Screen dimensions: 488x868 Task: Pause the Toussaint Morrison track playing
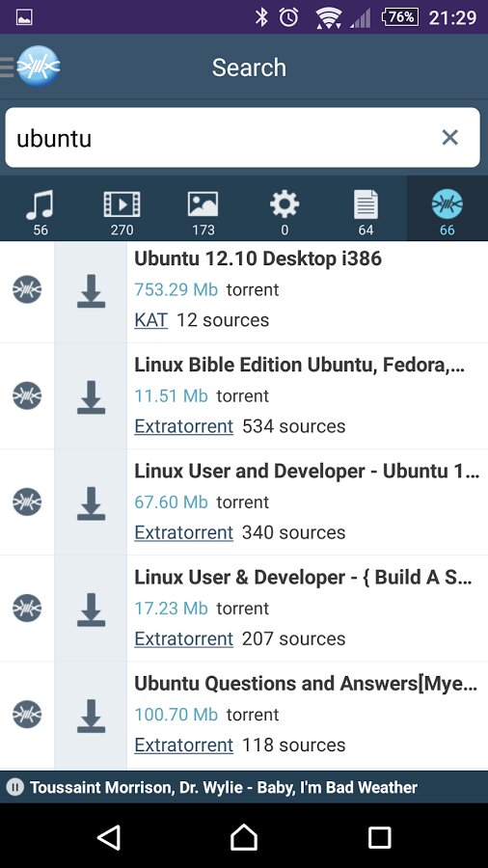pyautogui.click(x=14, y=787)
